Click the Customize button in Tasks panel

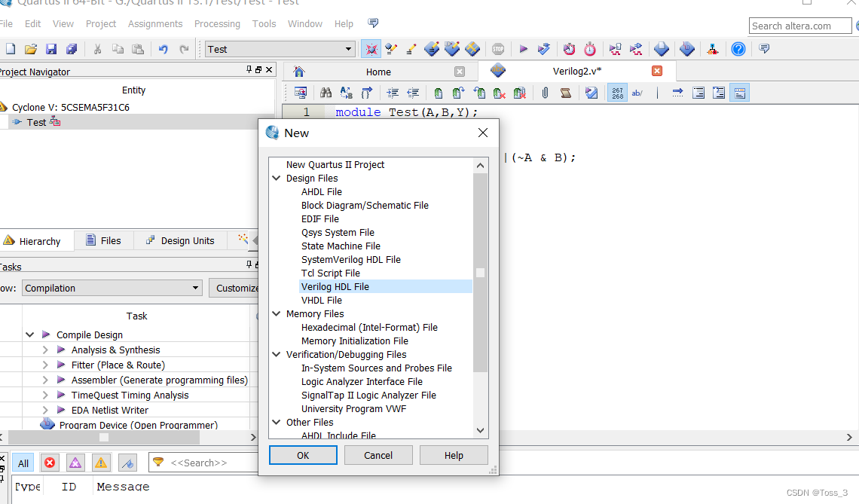coord(234,288)
